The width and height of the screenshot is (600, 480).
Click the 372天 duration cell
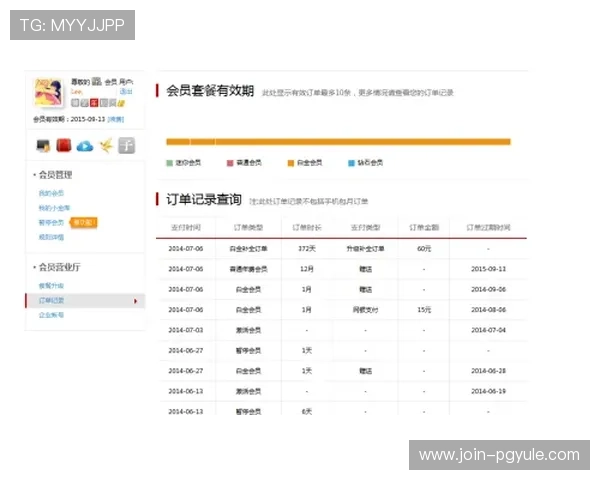[307, 249]
